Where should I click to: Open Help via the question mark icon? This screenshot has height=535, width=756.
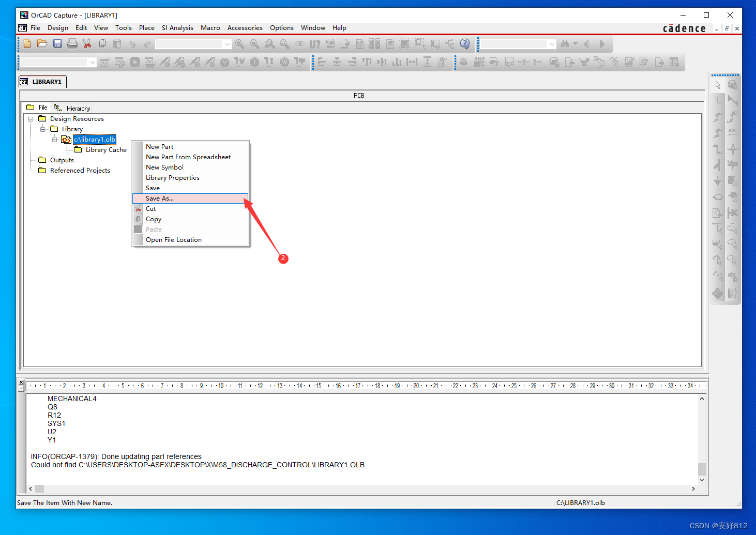coord(465,44)
